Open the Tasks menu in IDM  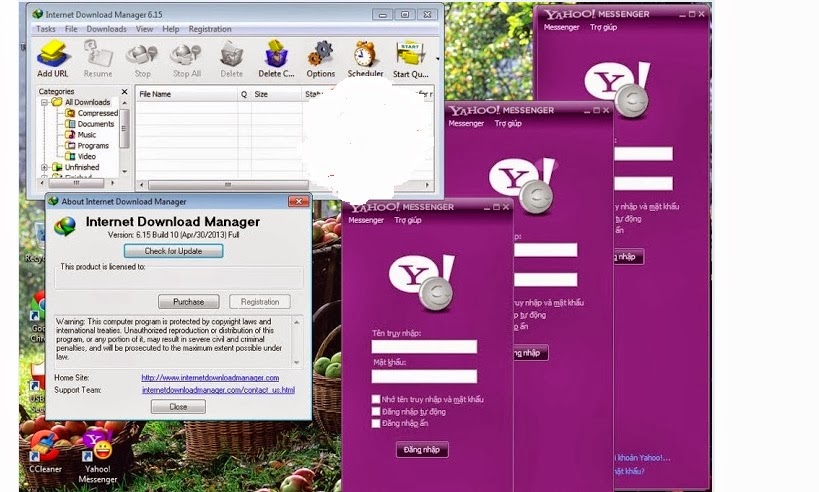[x=45, y=29]
